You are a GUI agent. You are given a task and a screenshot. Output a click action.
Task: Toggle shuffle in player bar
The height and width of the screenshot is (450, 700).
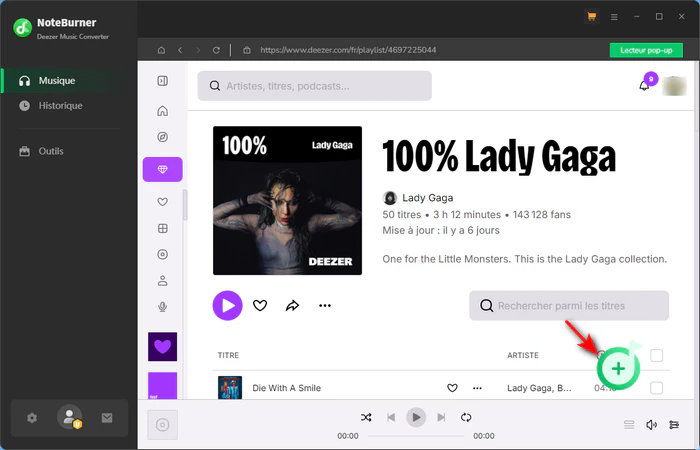[x=366, y=417]
